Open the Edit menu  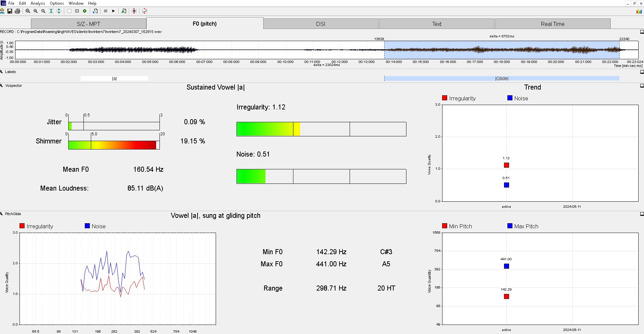pyautogui.click(x=23, y=3)
